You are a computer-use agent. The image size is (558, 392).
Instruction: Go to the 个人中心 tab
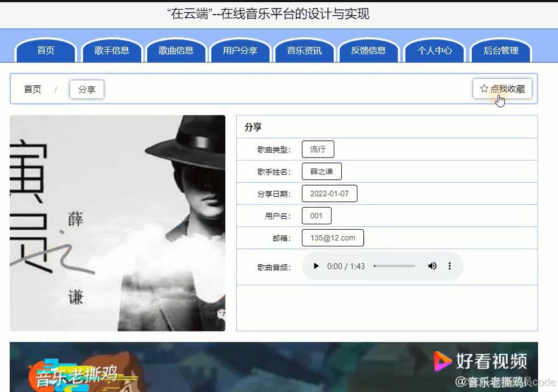point(435,51)
